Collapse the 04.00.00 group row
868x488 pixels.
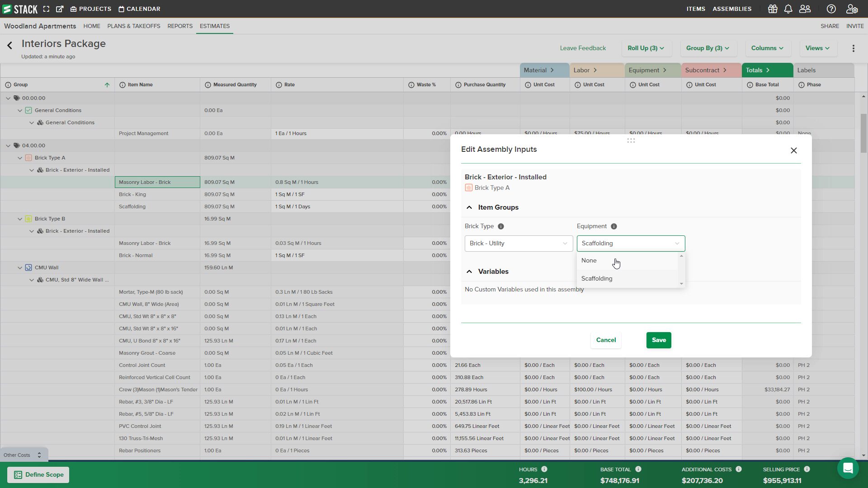8,145
